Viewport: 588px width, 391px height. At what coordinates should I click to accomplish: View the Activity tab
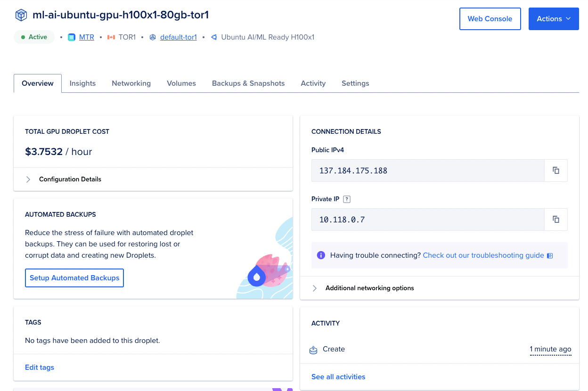tap(313, 83)
